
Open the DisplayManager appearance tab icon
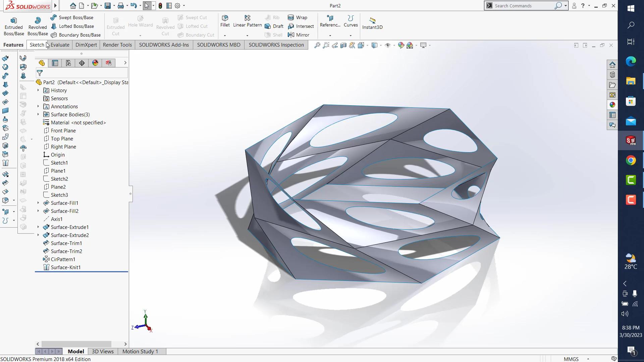[x=95, y=63]
